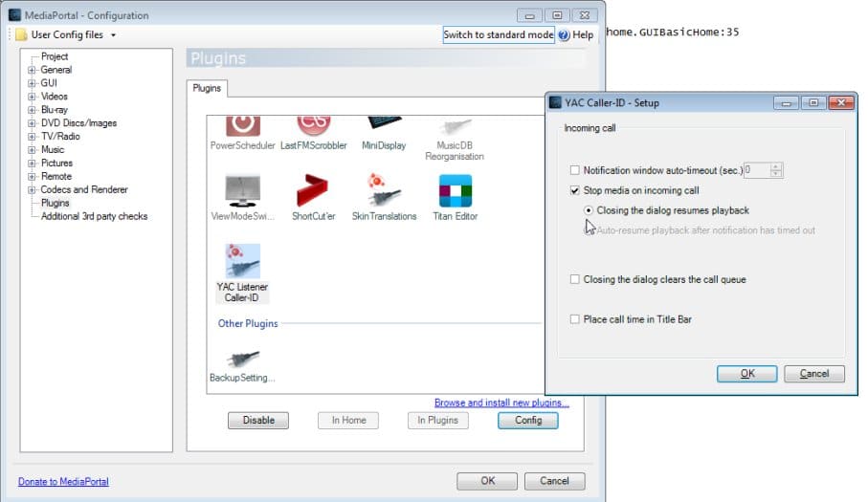Screen dimensions: 868x502
Task: Click OK in MediaPortal Configuration window
Action: click(x=488, y=481)
